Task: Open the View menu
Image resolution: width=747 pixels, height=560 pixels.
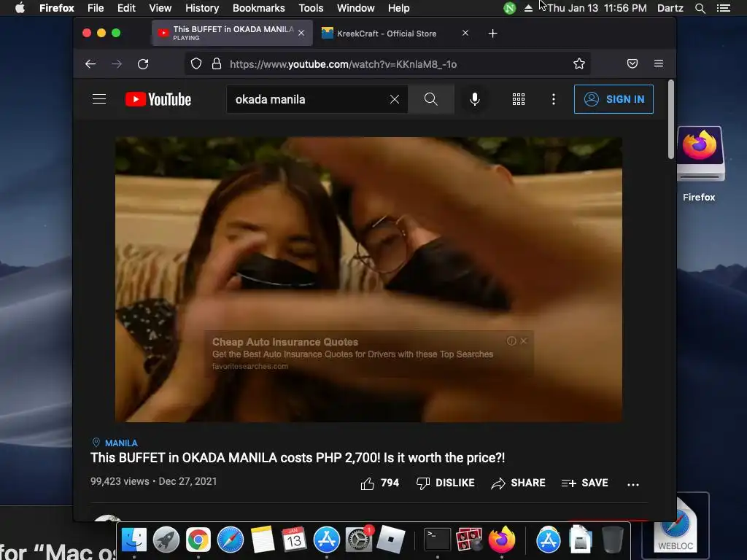Action: [160, 8]
